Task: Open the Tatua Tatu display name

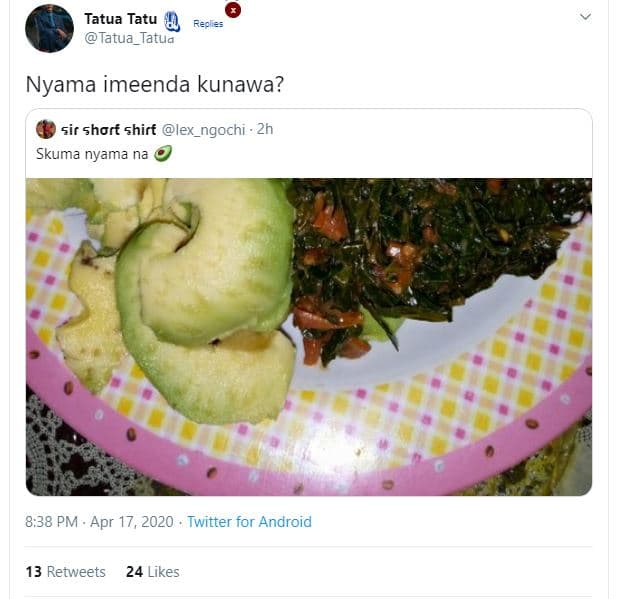Action: (119, 19)
